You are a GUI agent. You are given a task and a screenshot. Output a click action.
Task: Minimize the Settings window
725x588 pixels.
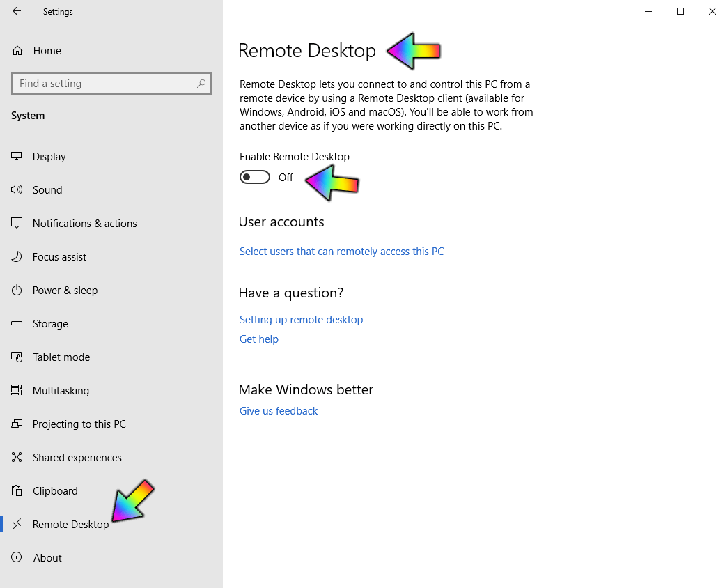(648, 11)
